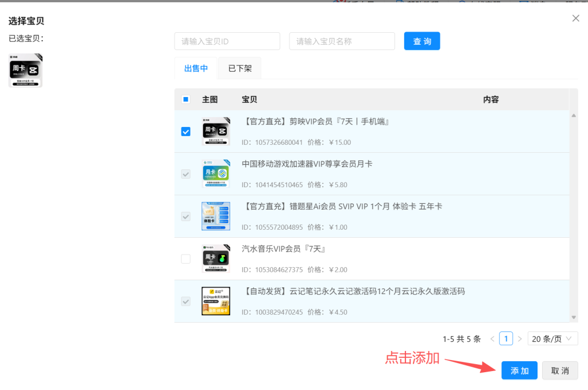Click the 1-5 共 5 条 count text
Screen dimensions: 588x390
coord(462,339)
